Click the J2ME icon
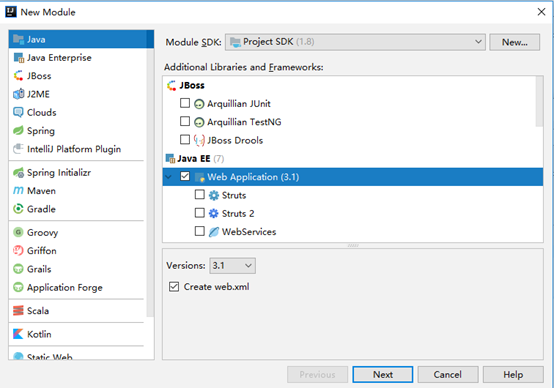Screen dimensions: 554x388 [18, 94]
